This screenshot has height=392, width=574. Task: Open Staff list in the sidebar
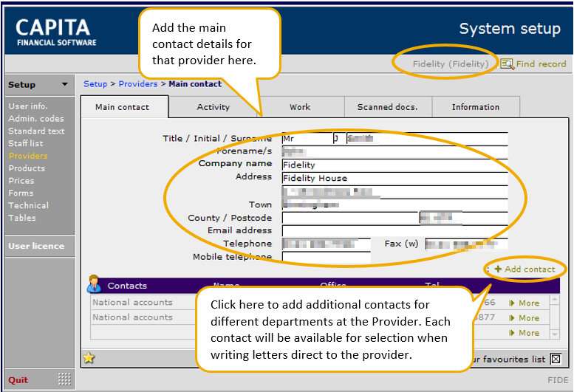point(26,143)
